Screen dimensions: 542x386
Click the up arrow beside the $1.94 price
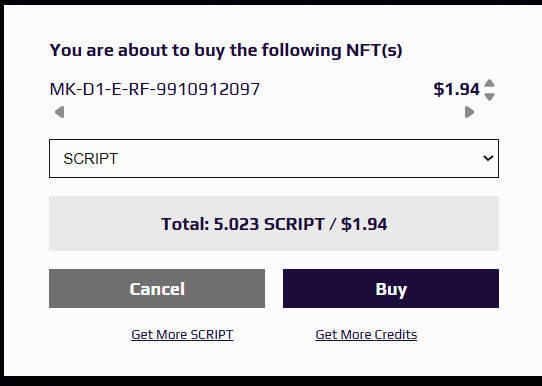[489, 83]
